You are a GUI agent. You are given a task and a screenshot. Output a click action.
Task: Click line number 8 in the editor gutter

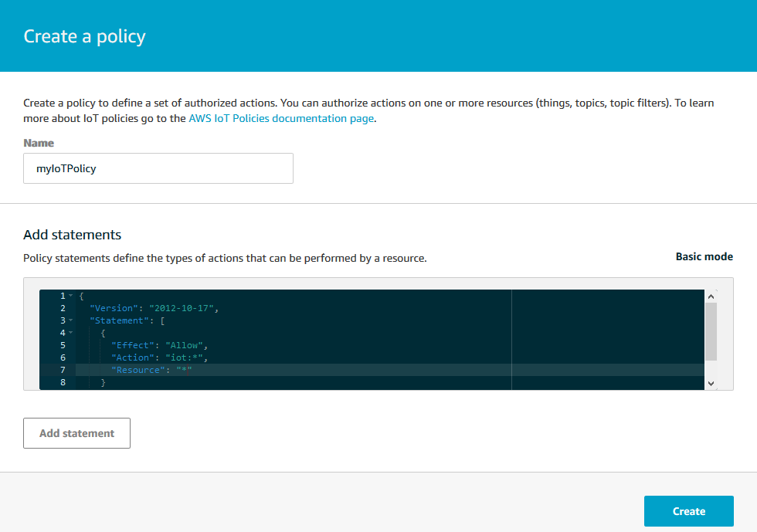pos(62,382)
